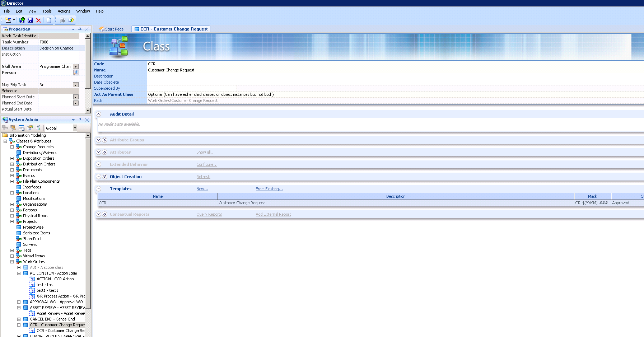Viewport: 644px width, 337px height.
Task: Click the SharePoint class icon
Action: click(19, 239)
